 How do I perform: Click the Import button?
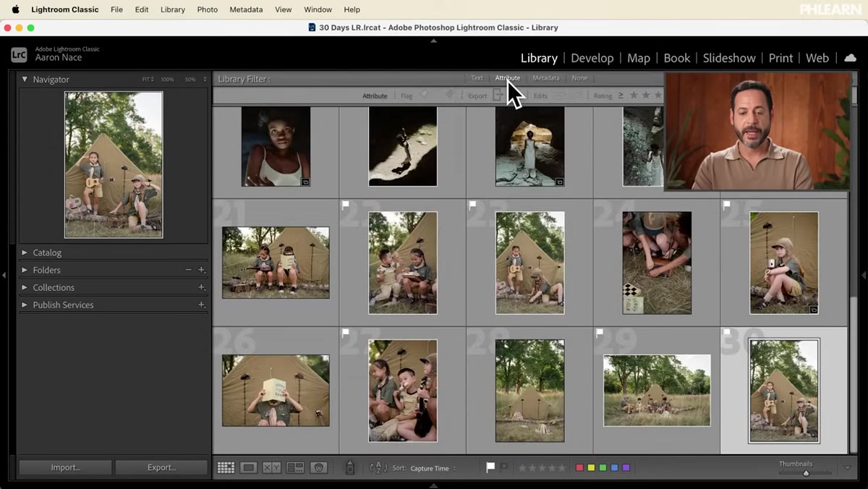65,467
